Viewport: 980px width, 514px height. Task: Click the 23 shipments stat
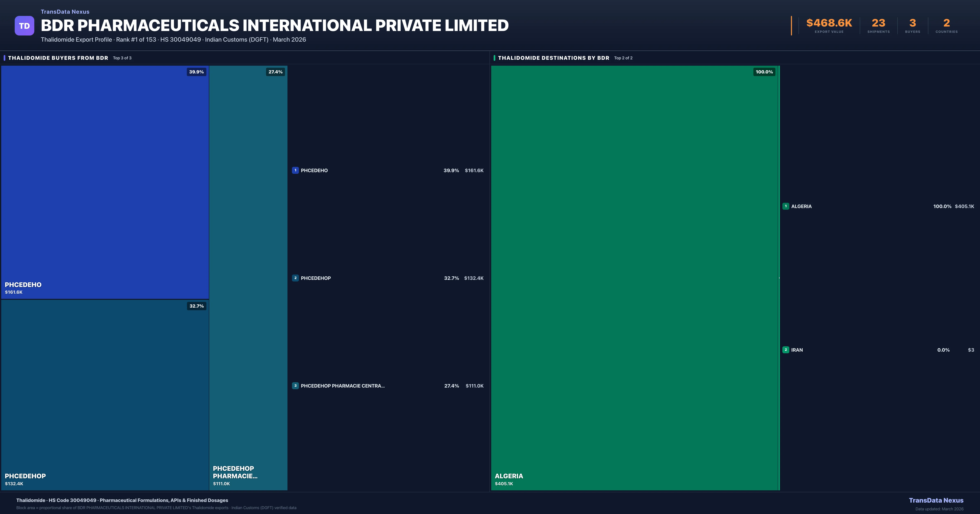pos(878,24)
